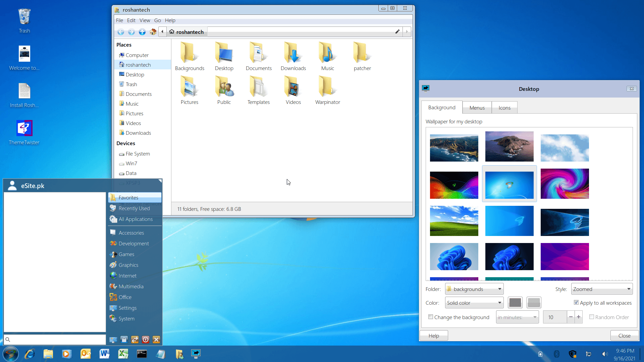Open the Solid color dropdown
Image resolution: width=644 pixels, height=362 pixels.
tap(474, 303)
